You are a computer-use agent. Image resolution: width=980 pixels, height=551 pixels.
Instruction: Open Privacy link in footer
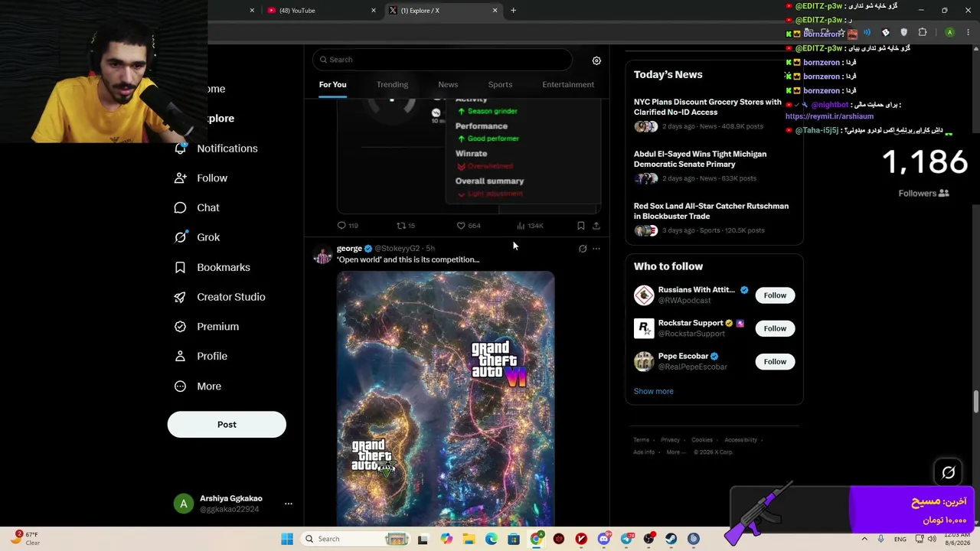(670, 440)
